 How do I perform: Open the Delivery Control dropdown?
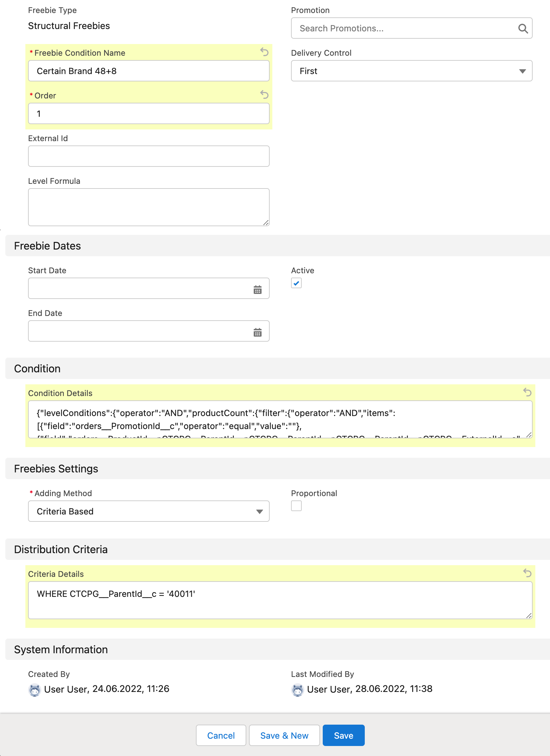tap(411, 71)
